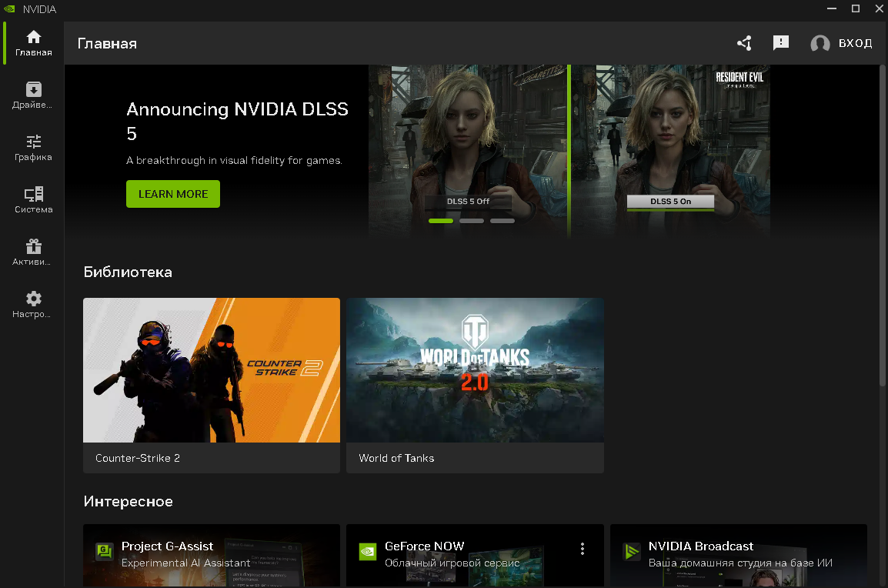Screen dimensions: 888x588
Task: Open the Настройки gear settings section
Action: pyautogui.click(x=33, y=305)
